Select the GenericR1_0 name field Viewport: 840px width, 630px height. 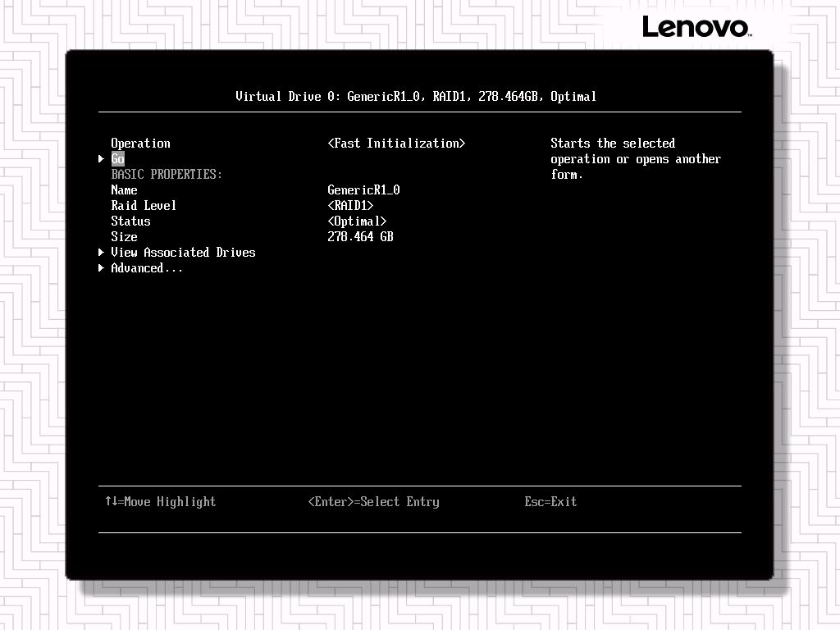pyautogui.click(x=363, y=190)
